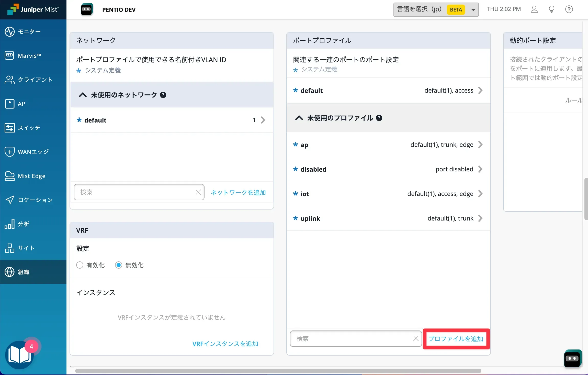This screenshot has height=375, width=588.
Task: Click the horizontal scrollbar at the bottom
Action: [x=278, y=371]
